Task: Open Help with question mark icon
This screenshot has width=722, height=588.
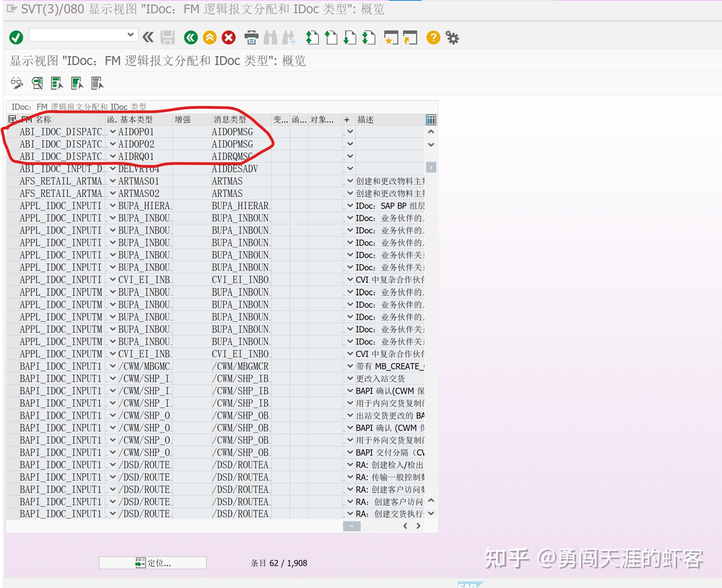Action: click(433, 37)
